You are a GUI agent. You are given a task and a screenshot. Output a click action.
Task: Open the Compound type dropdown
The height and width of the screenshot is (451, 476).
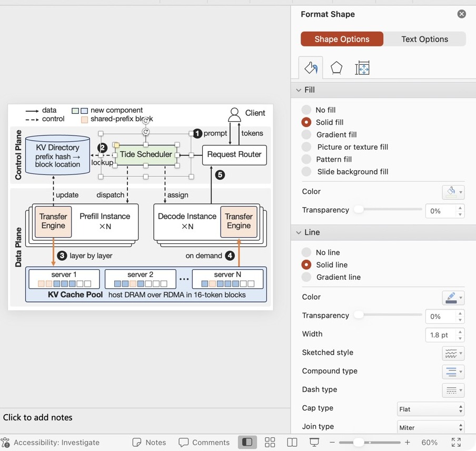(x=453, y=371)
